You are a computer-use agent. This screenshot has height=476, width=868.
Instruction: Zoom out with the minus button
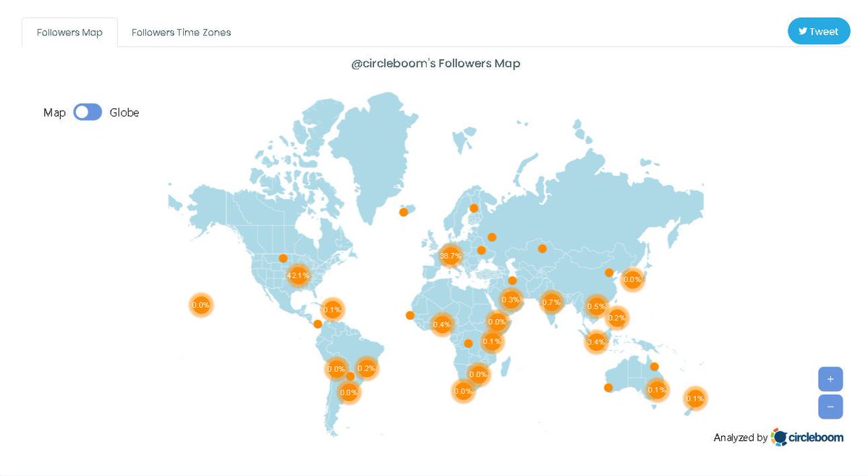click(830, 407)
